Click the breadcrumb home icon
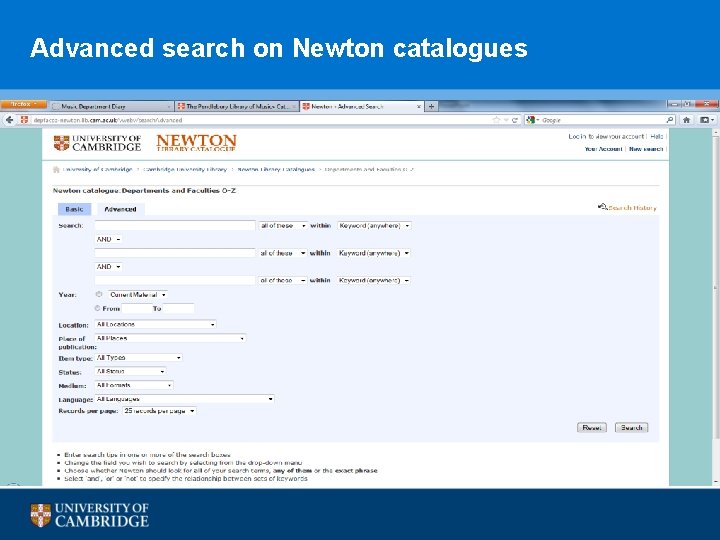The image size is (720, 540). coord(56,169)
